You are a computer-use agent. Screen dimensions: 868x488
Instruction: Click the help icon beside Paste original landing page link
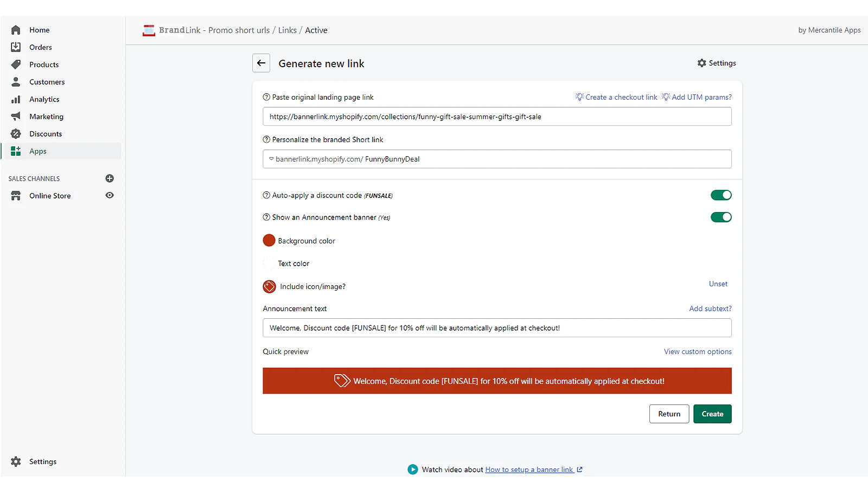[x=266, y=97]
